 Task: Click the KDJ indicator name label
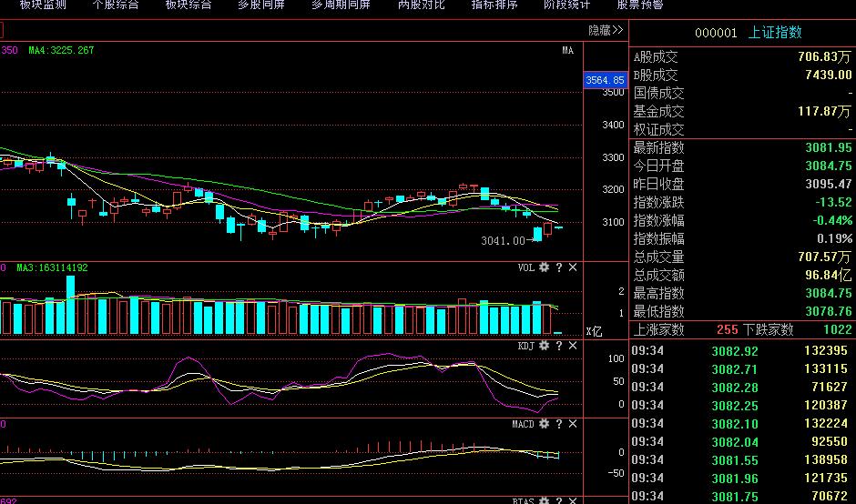pyautogui.click(x=525, y=346)
